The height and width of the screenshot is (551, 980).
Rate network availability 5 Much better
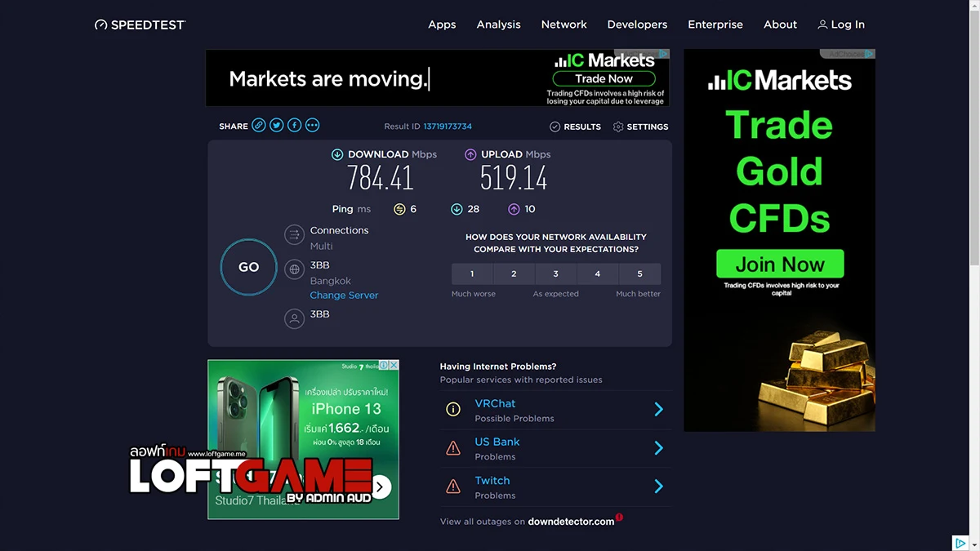[639, 273]
